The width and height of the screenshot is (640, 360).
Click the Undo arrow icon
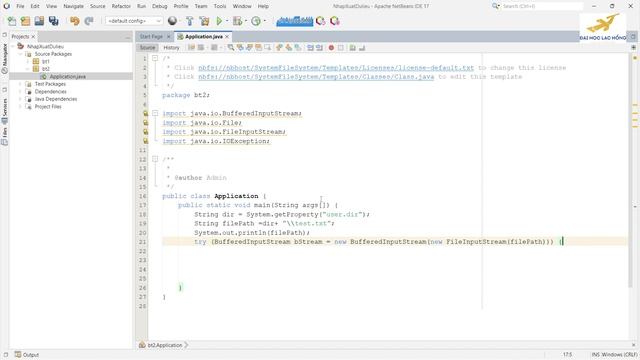(x=75, y=21)
